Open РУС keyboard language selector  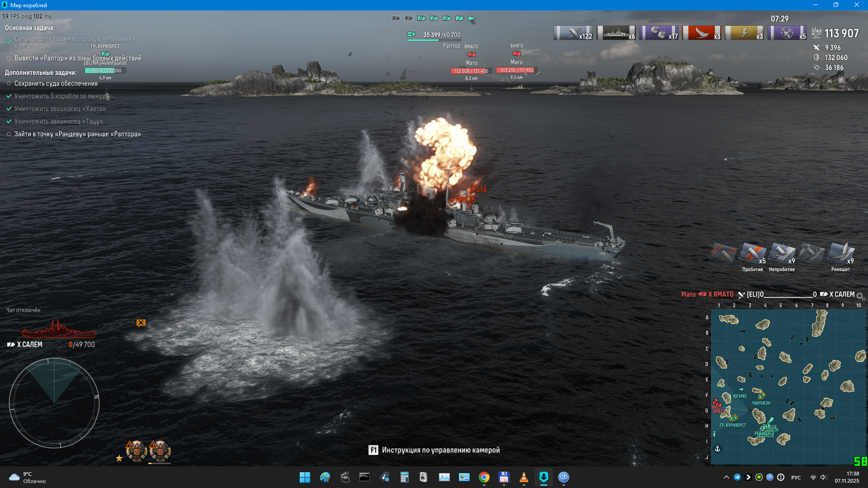(796, 478)
